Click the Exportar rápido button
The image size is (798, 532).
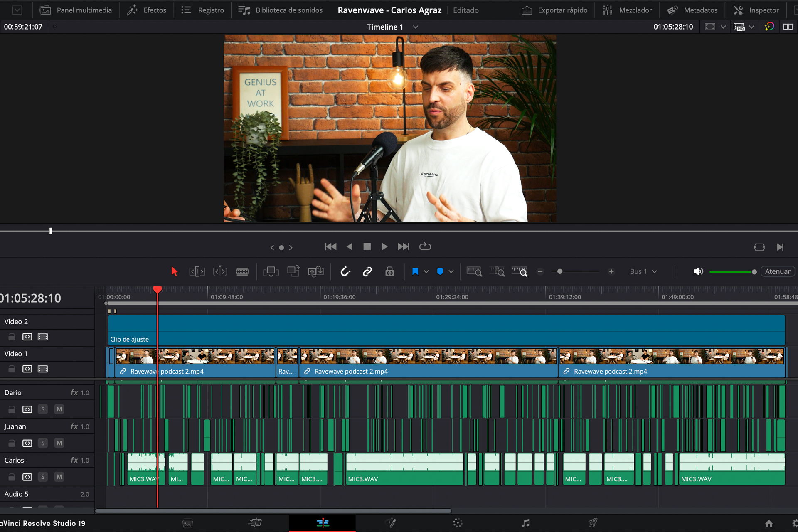[x=554, y=10]
